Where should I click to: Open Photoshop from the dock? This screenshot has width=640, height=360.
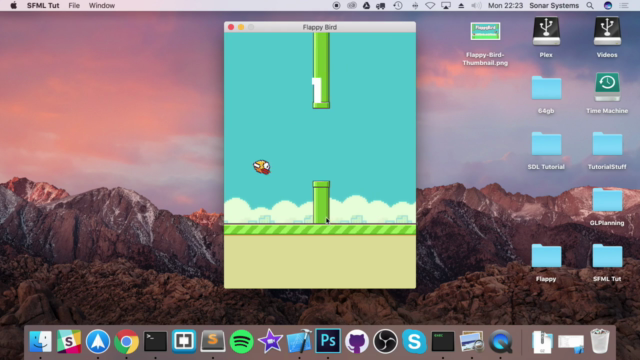click(328, 341)
